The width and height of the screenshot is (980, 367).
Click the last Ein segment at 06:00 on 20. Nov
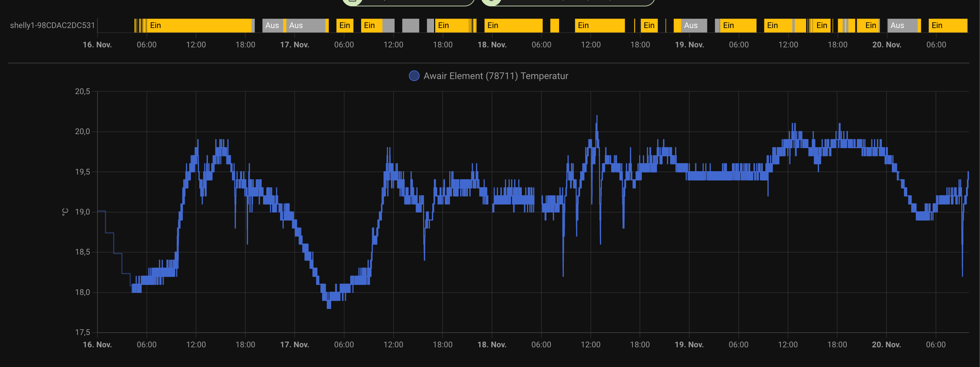coord(947,25)
